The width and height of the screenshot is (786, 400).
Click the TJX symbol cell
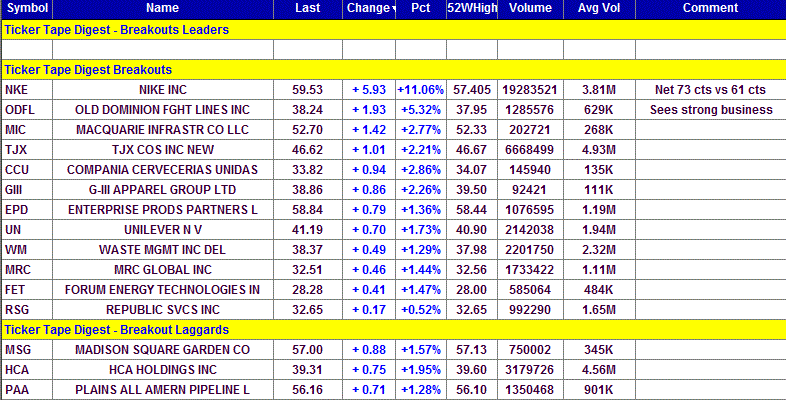(27, 150)
